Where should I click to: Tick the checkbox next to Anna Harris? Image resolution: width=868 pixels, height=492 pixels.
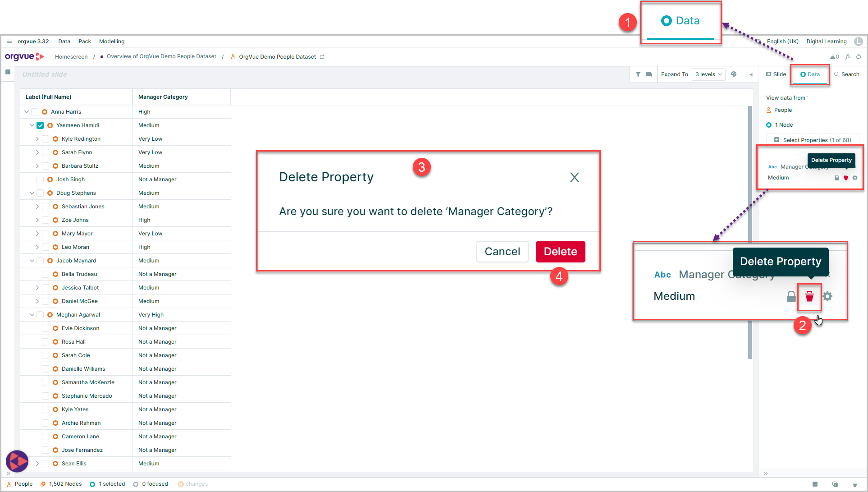point(35,112)
